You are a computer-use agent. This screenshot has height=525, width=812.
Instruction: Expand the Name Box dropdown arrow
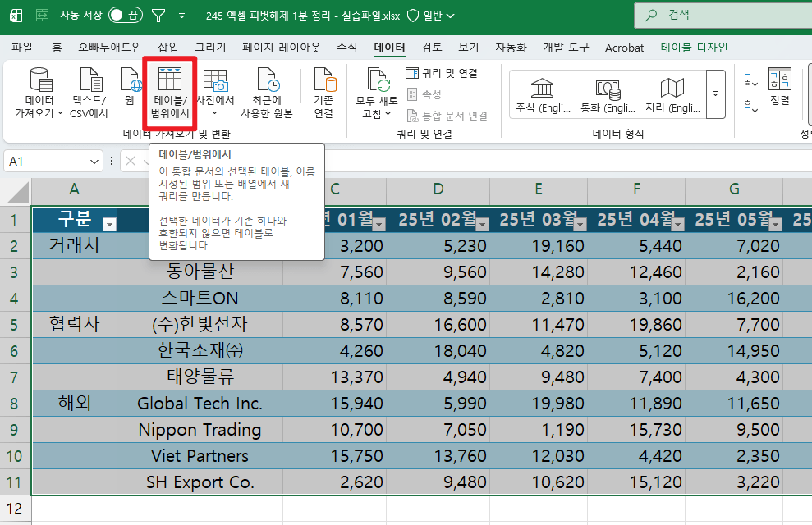point(94,162)
